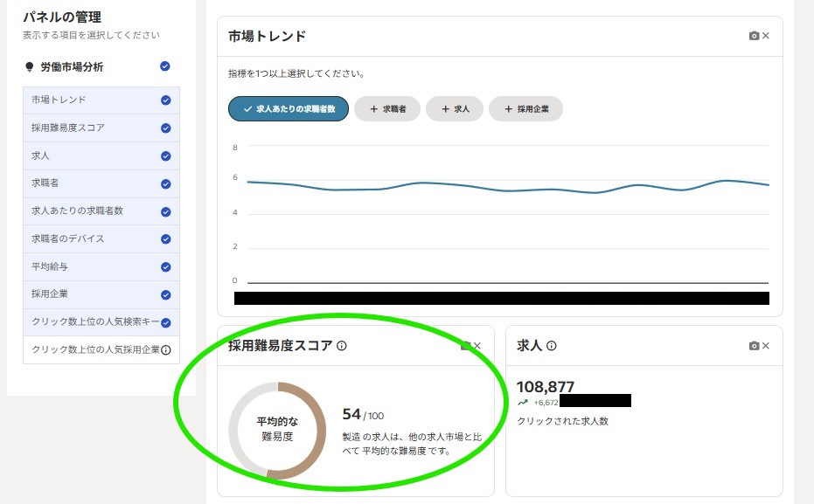Click the 求人あたりの求職者数 trend line chart

click(507, 185)
